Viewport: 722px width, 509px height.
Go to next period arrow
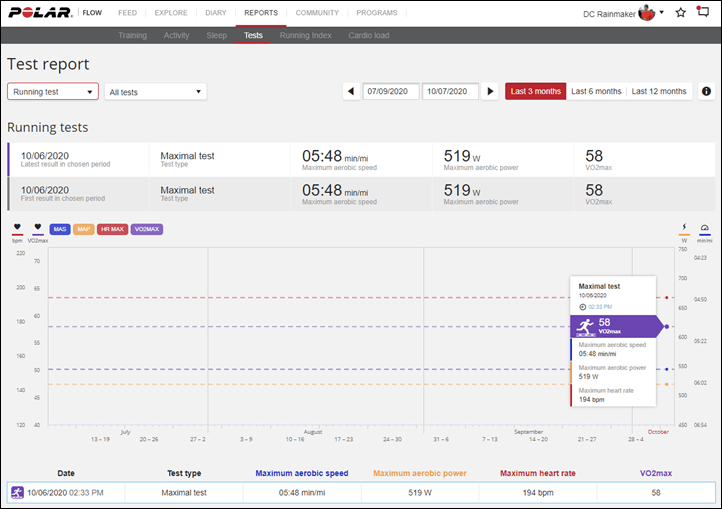click(490, 91)
